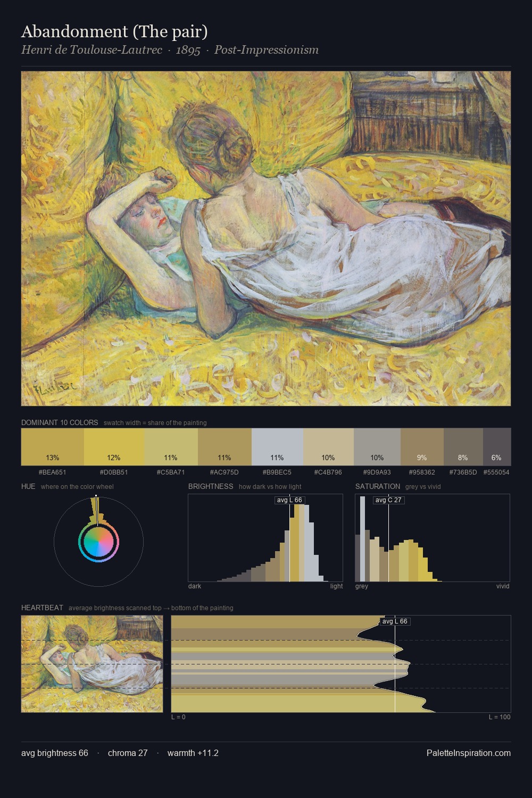Click the "avg C 27" saturation label

pos(388,500)
